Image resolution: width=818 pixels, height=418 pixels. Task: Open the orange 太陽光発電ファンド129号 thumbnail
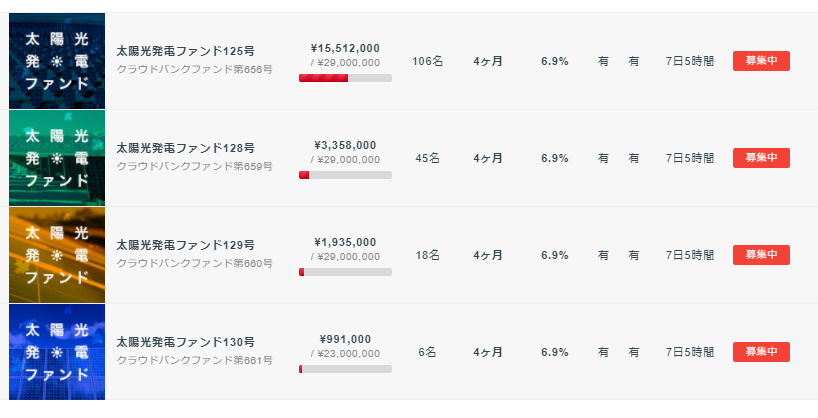click(x=57, y=255)
